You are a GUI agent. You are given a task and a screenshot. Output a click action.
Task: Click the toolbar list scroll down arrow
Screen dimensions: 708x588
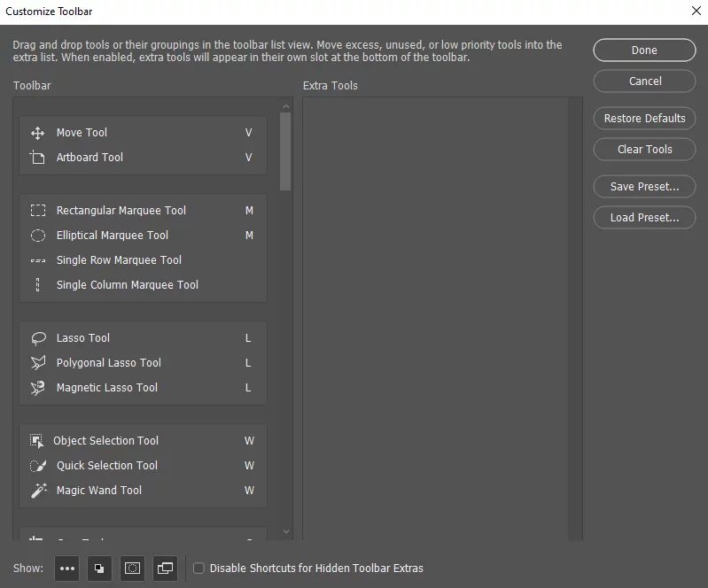point(286,531)
